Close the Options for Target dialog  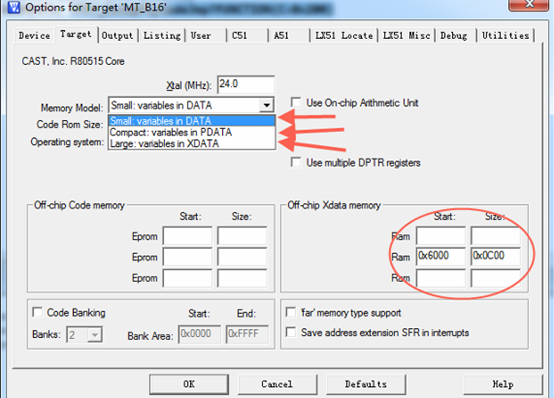point(530,4)
